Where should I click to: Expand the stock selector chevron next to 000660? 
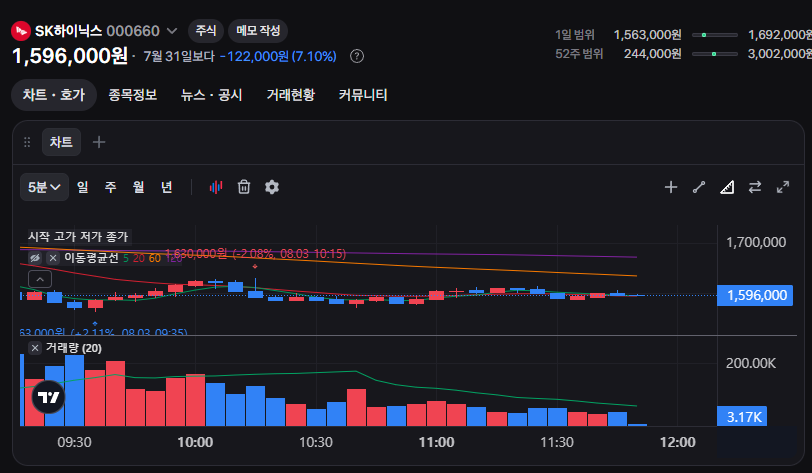coord(172,31)
